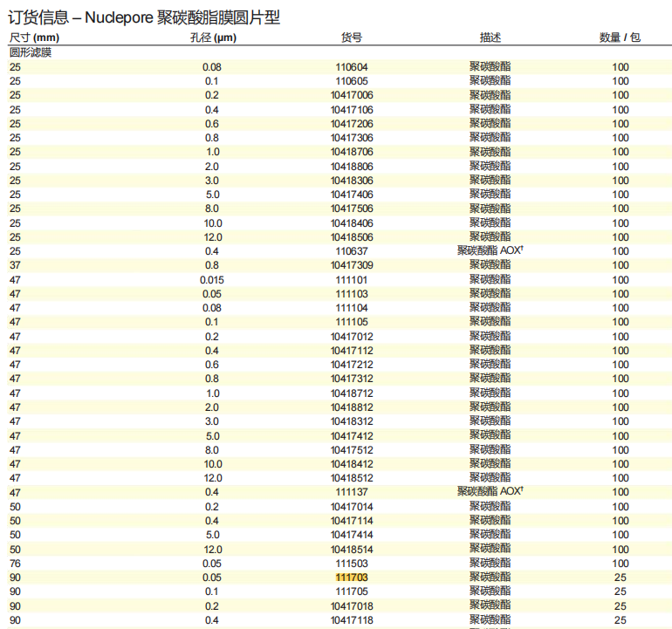Select product number 111101
The image size is (672, 629).
tap(352, 280)
